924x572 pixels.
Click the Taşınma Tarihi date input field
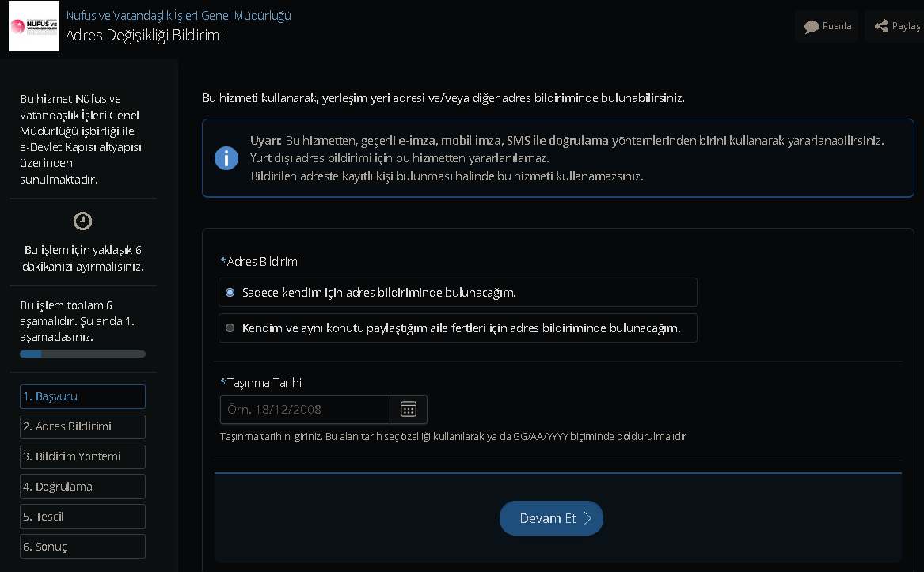click(x=305, y=409)
